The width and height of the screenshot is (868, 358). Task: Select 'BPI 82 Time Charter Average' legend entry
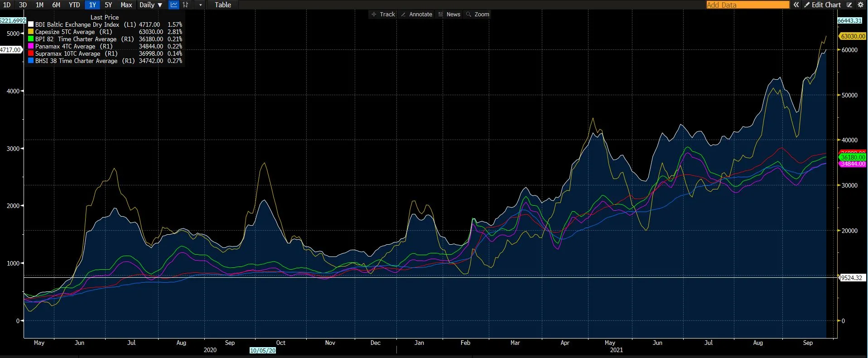click(76, 39)
